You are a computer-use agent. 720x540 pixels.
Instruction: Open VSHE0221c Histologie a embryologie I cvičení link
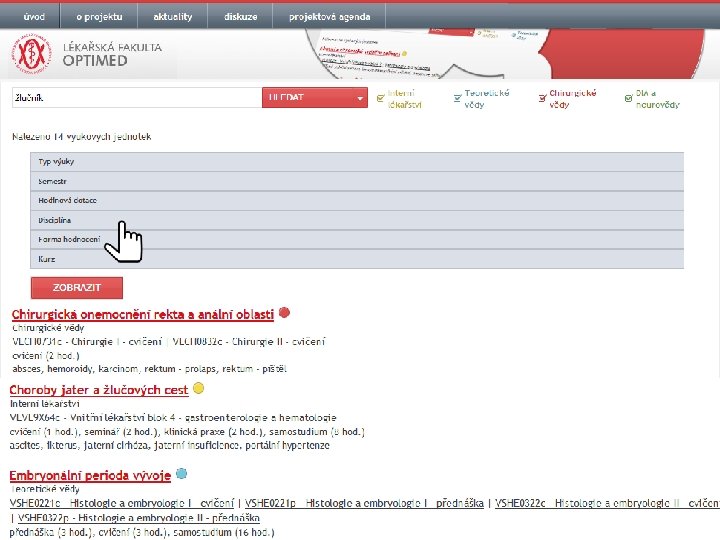[x=122, y=503]
